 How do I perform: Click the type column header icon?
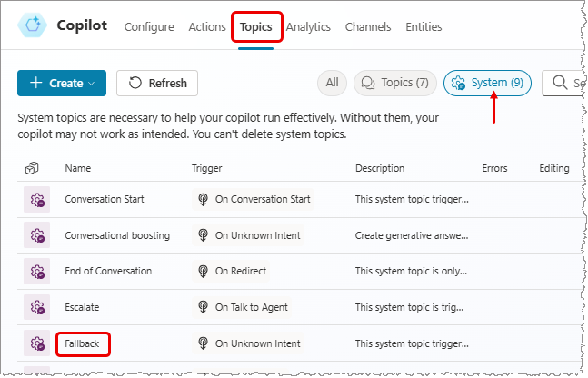click(x=31, y=168)
